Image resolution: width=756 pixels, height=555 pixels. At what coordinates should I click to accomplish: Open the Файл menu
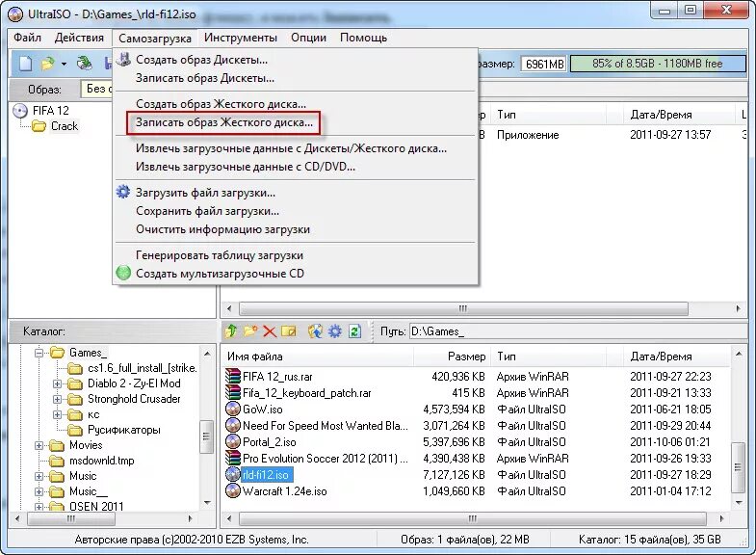(x=28, y=38)
